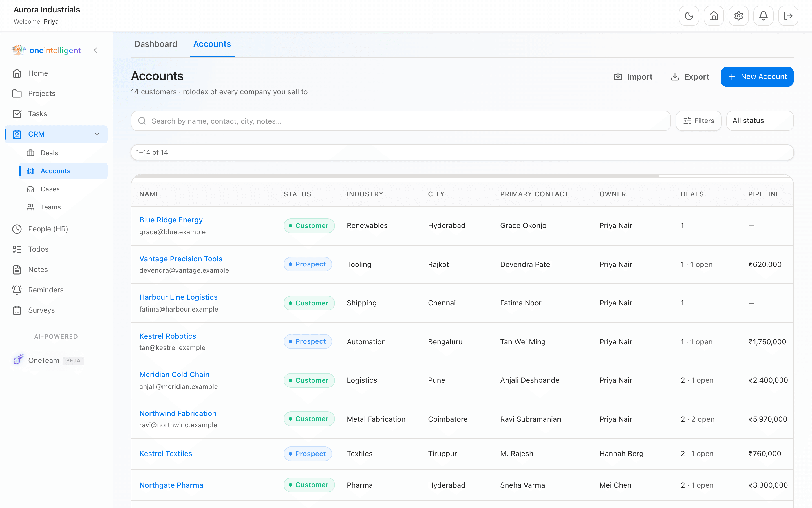Open the Filters panel

point(699,121)
